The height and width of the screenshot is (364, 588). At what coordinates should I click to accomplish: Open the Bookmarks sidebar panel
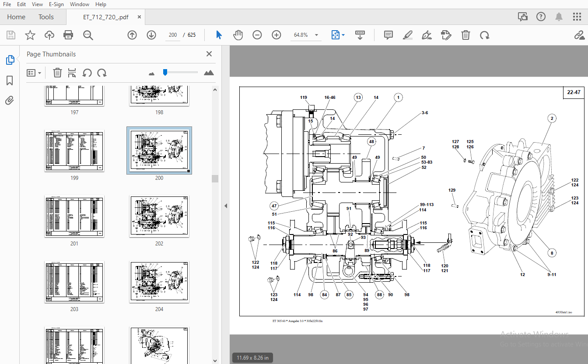pyautogui.click(x=10, y=80)
